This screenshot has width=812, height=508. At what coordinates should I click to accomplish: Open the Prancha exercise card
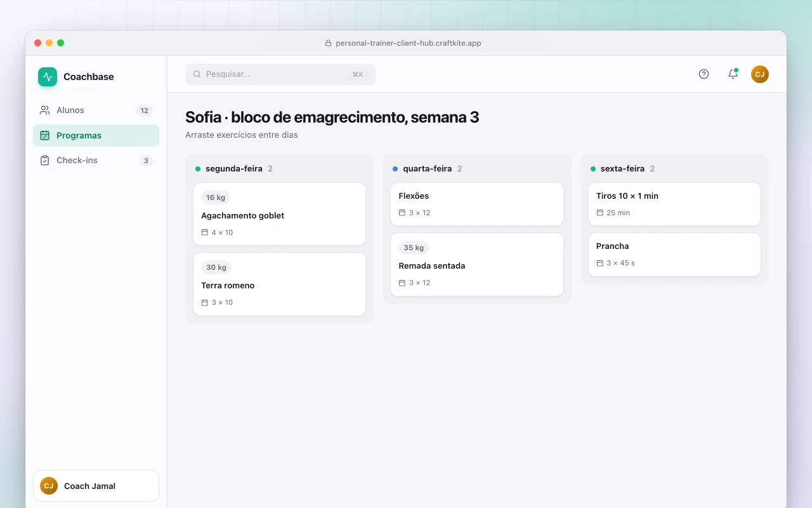click(674, 254)
